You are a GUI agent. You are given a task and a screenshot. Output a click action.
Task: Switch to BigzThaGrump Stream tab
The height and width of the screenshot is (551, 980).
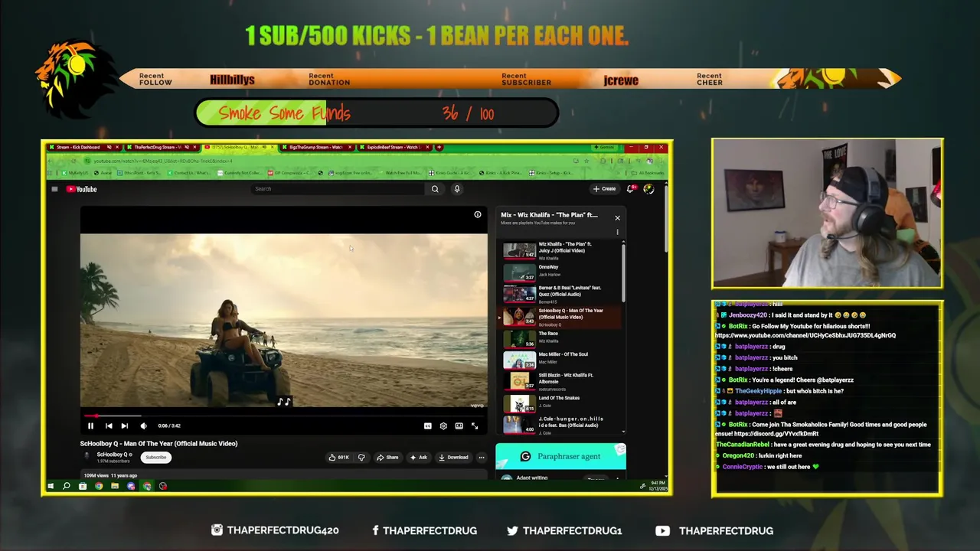click(316, 147)
